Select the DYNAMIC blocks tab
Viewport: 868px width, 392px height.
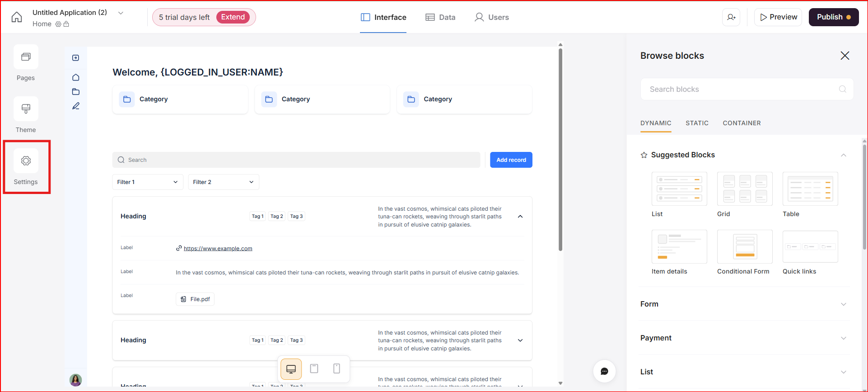656,123
